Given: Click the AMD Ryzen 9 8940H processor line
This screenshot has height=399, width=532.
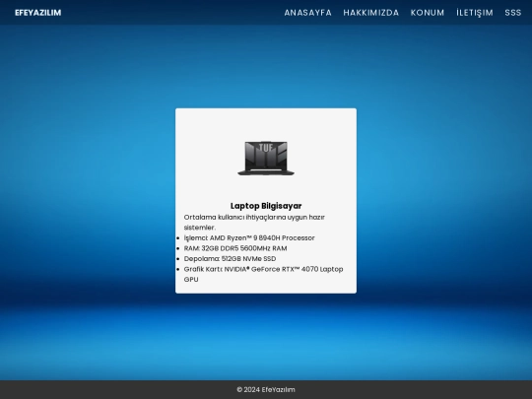Looking at the screenshot, I should click(x=249, y=237).
